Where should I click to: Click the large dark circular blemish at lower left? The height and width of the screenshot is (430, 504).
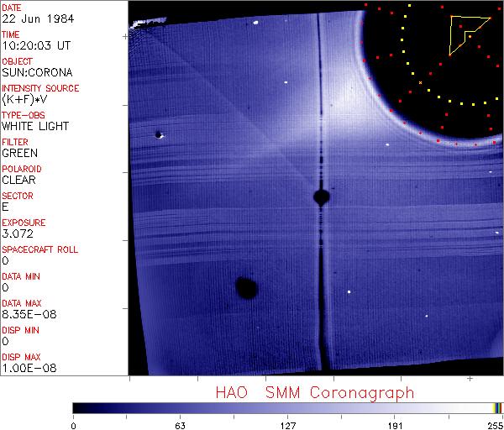[x=246, y=289]
